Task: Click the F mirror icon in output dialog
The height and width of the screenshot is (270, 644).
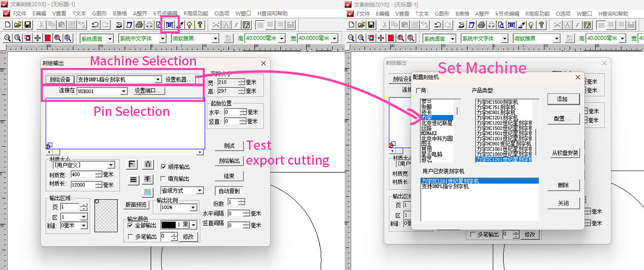Action: coord(132,164)
